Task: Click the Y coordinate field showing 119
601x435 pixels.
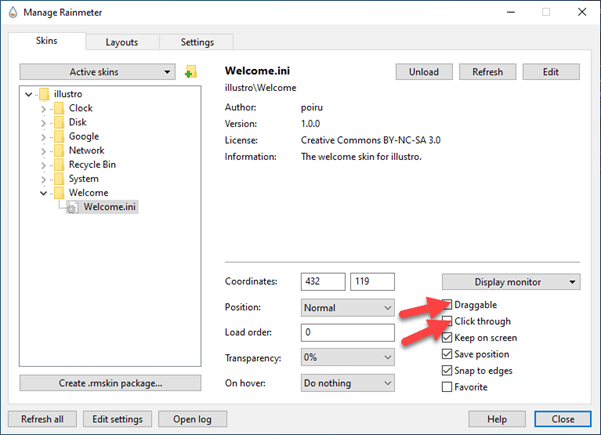Action: pos(373,282)
